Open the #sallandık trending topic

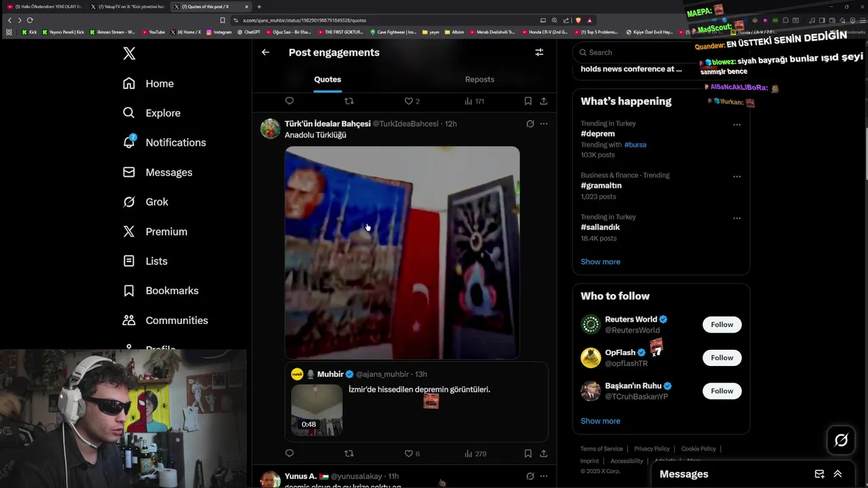pyautogui.click(x=600, y=227)
